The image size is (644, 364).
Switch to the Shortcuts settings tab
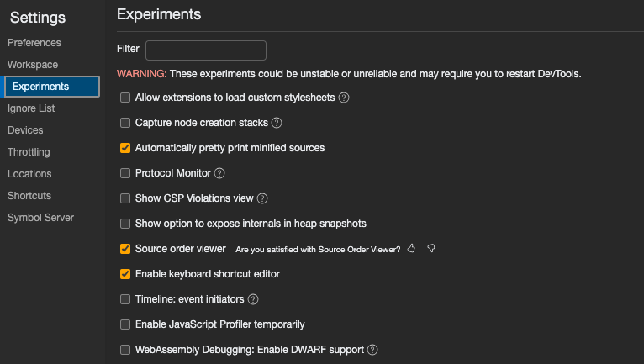[x=29, y=196]
